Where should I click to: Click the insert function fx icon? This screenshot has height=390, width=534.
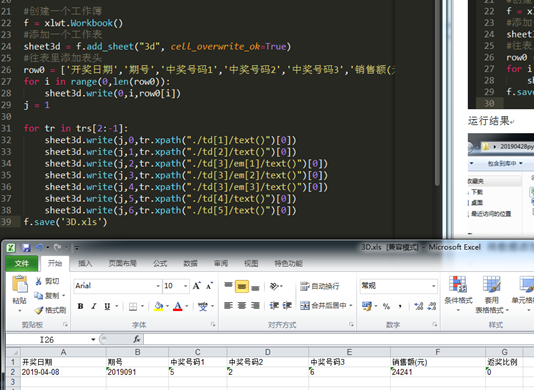point(137,339)
